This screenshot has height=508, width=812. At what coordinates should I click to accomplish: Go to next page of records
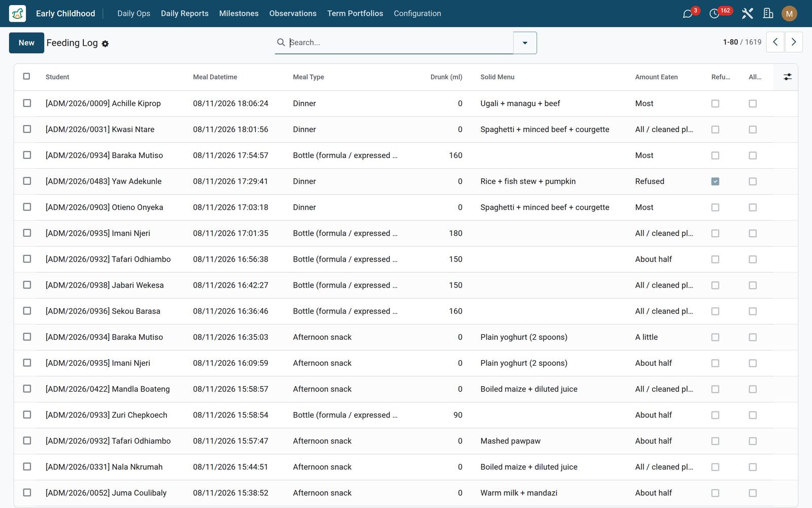794,42
